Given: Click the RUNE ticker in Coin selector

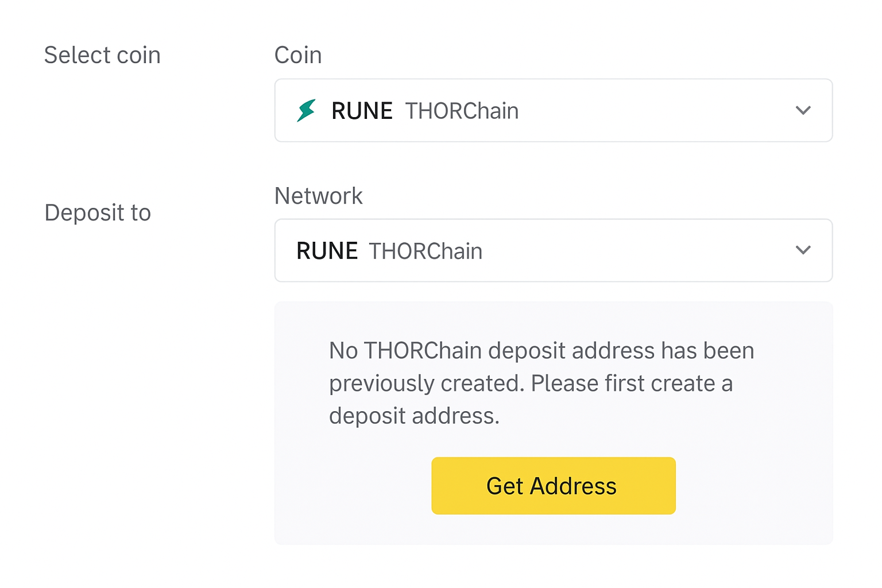Looking at the screenshot, I should coord(362,111).
